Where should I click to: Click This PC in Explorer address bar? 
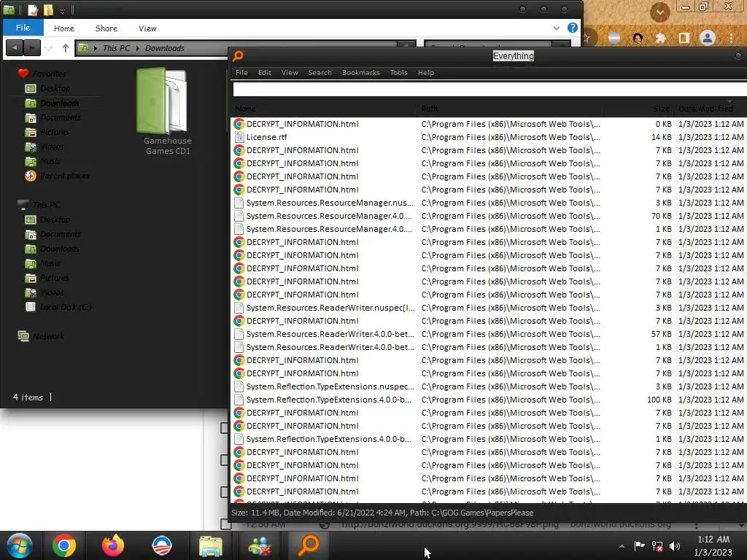(x=116, y=48)
